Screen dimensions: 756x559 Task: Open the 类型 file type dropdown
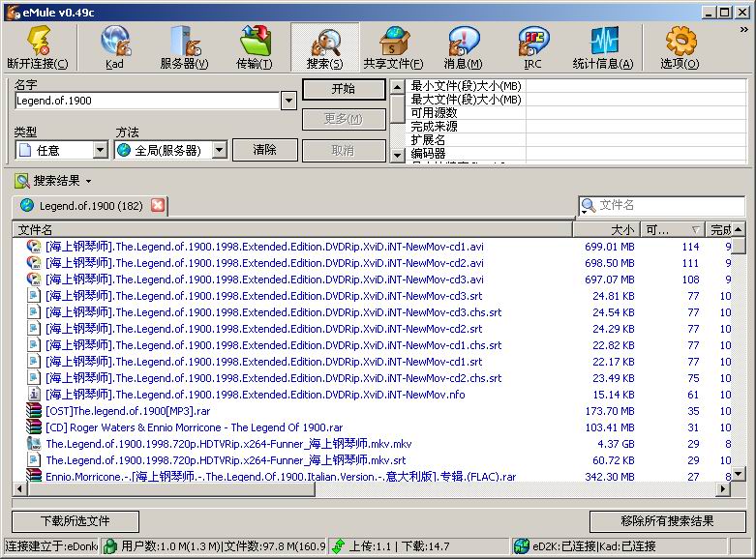(101, 150)
